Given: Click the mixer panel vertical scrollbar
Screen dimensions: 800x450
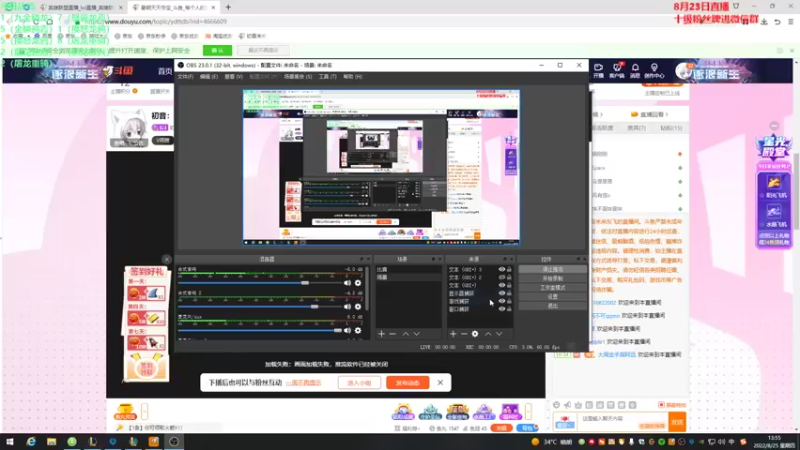Looking at the screenshot, I should click(x=367, y=291).
